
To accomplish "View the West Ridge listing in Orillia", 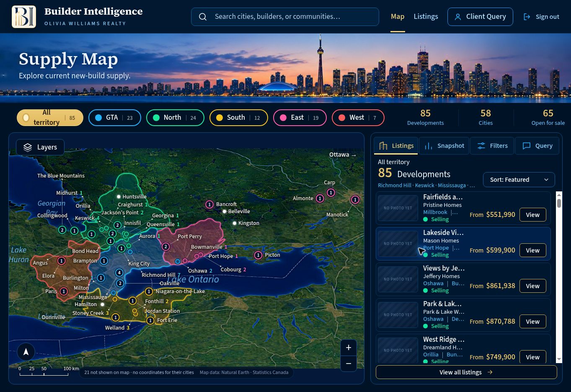I will click(x=533, y=357).
